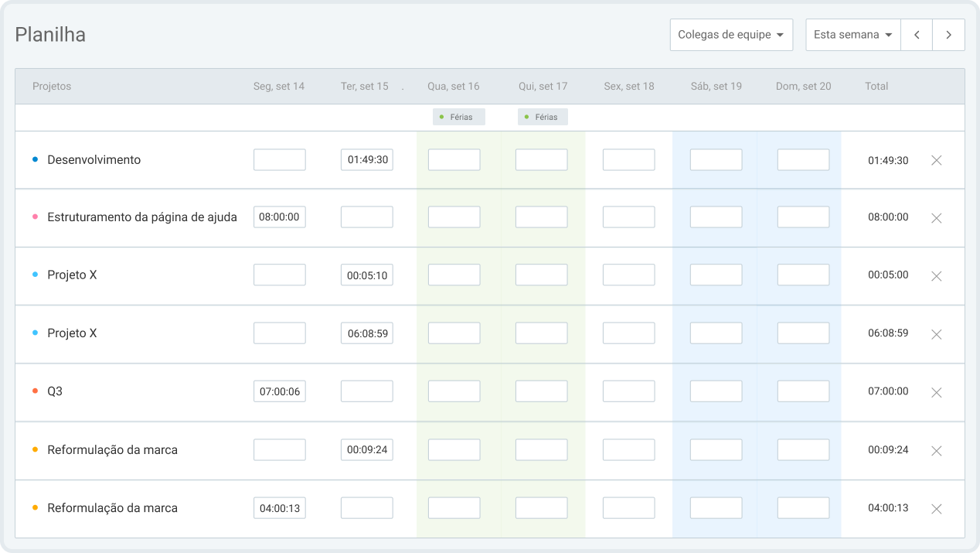The image size is (980, 553).
Task: Delete the Projeto X row totaling 00:05:00
Action: point(936,276)
